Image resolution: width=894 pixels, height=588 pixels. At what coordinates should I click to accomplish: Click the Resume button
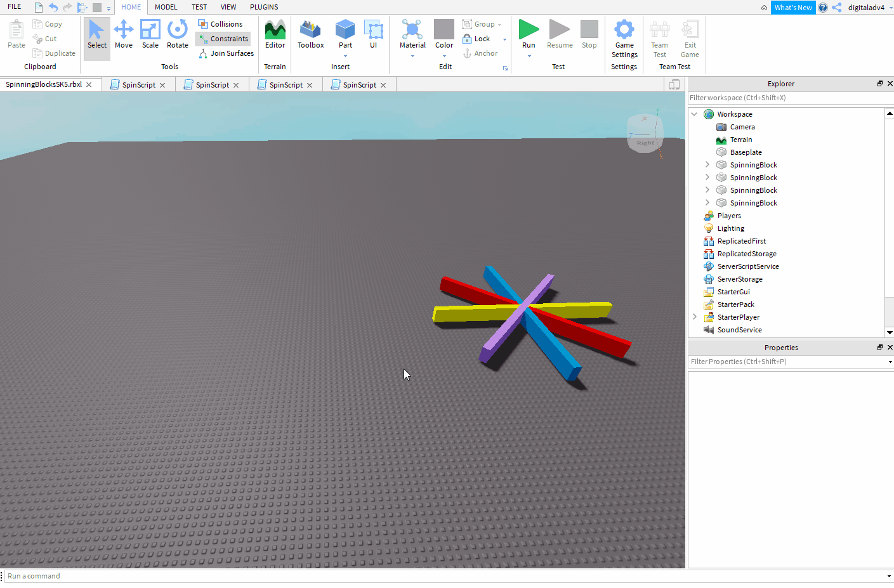(560, 34)
